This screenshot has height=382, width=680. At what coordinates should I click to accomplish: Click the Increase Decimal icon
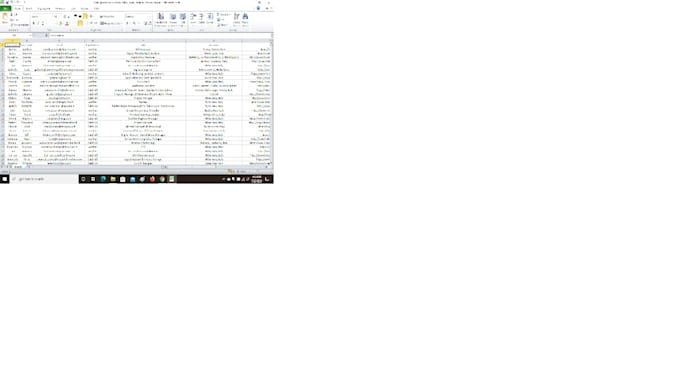145,23
